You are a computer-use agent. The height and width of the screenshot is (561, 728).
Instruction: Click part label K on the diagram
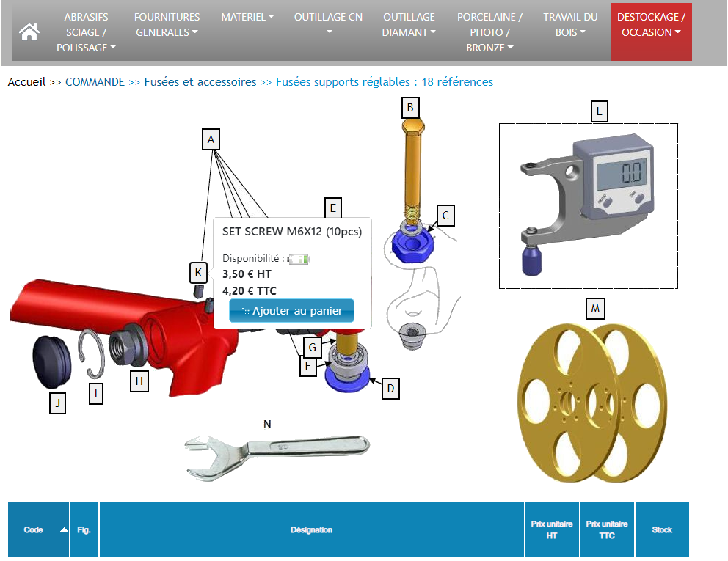(198, 272)
